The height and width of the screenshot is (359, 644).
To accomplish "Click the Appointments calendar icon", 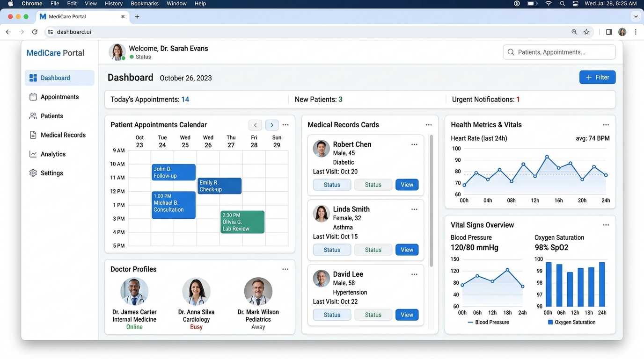I will click(x=33, y=97).
